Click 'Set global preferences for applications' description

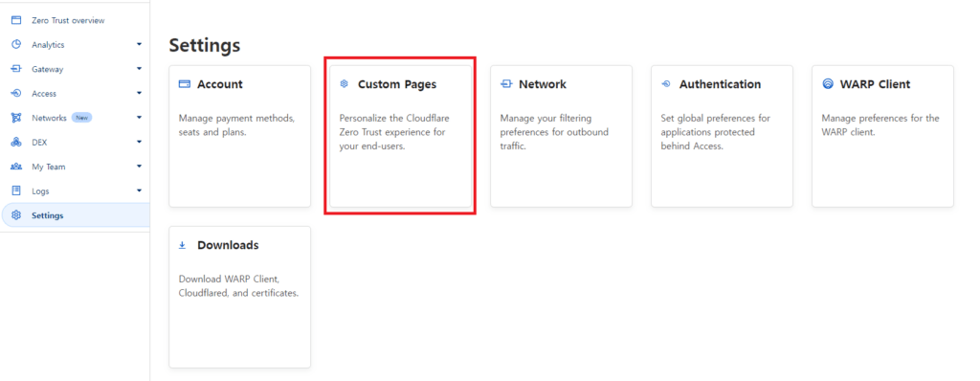[x=716, y=133]
